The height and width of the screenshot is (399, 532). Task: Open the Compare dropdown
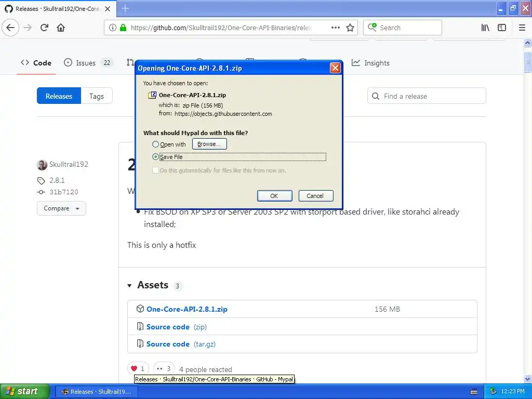[x=61, y=208]
